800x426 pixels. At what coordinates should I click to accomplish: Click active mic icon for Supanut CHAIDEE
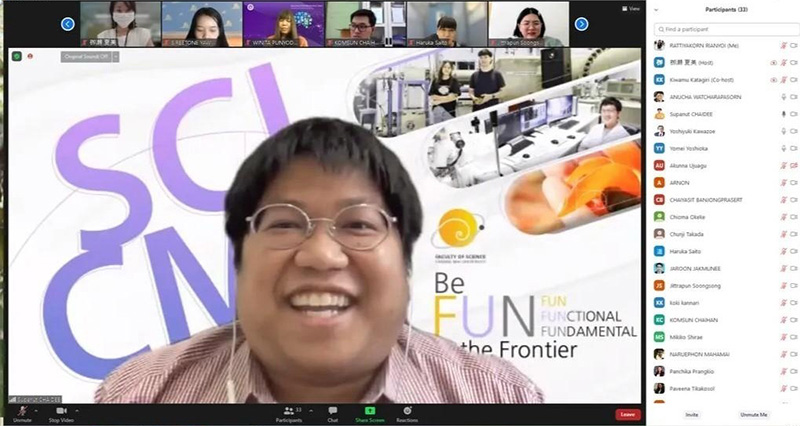click(784, 114)
